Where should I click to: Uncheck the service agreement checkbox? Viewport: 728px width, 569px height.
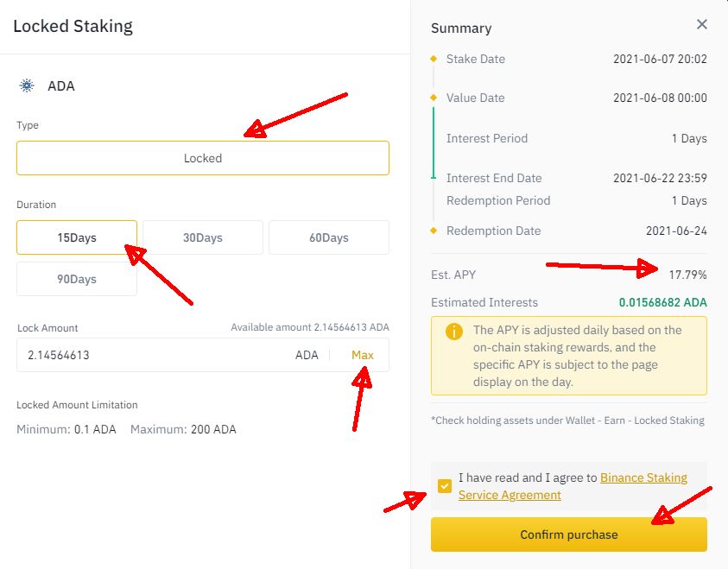(445, 486)
